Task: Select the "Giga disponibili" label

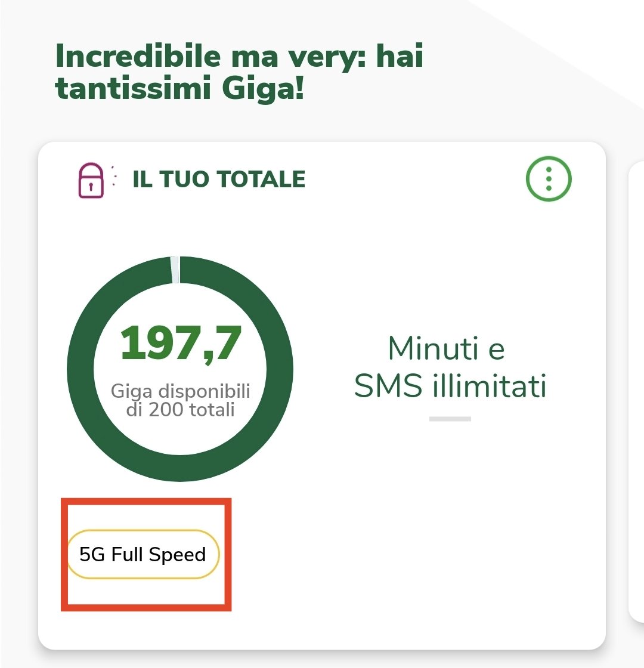Action: (181, 392)
